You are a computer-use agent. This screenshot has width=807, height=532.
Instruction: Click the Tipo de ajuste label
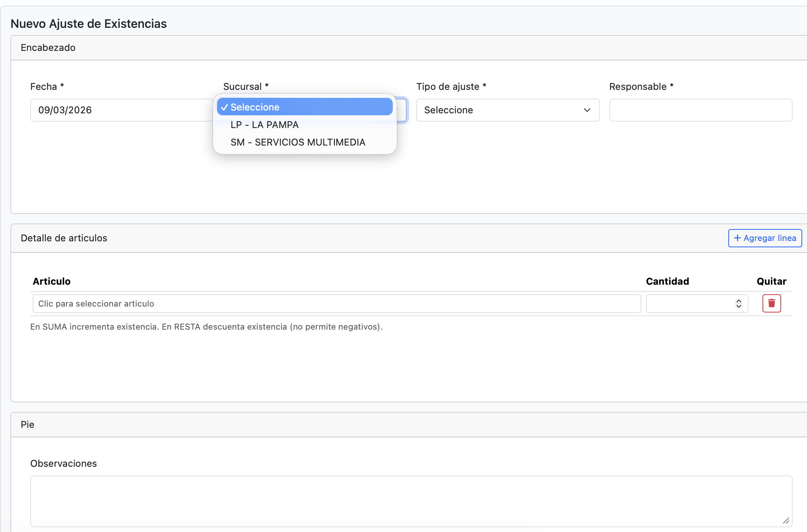[448, 87]
